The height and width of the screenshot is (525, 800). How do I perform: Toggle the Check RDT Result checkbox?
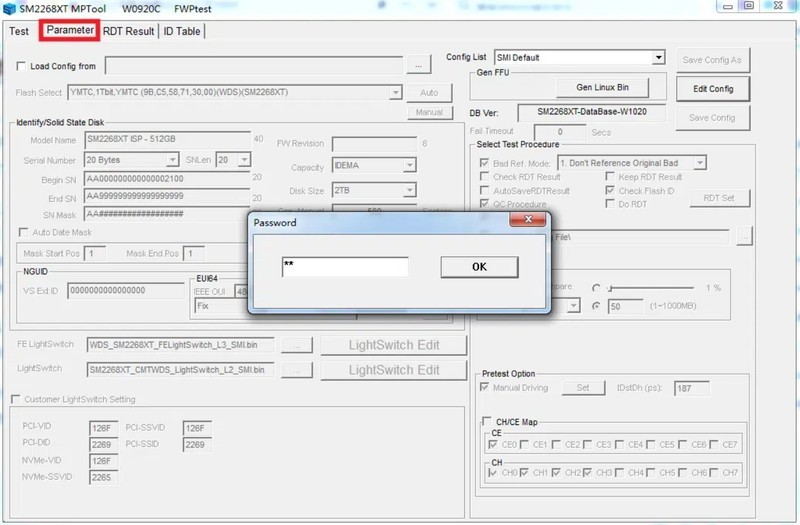tap(484, 177)
